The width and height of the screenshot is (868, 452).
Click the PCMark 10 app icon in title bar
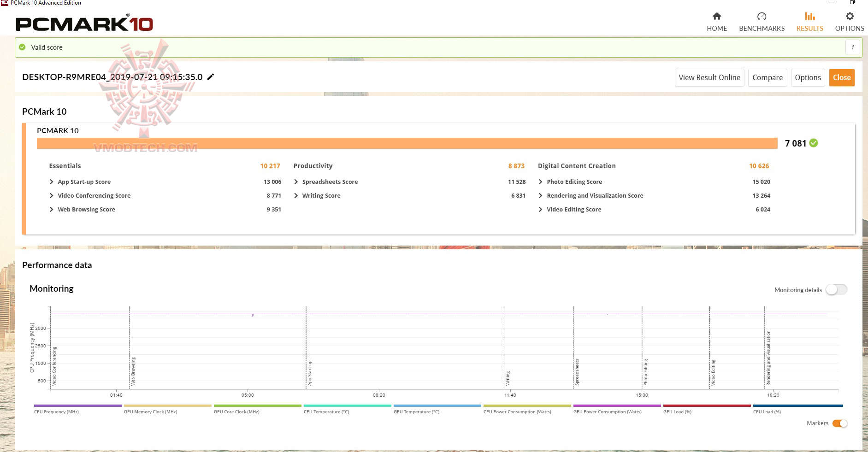click(x=4, y=3)
